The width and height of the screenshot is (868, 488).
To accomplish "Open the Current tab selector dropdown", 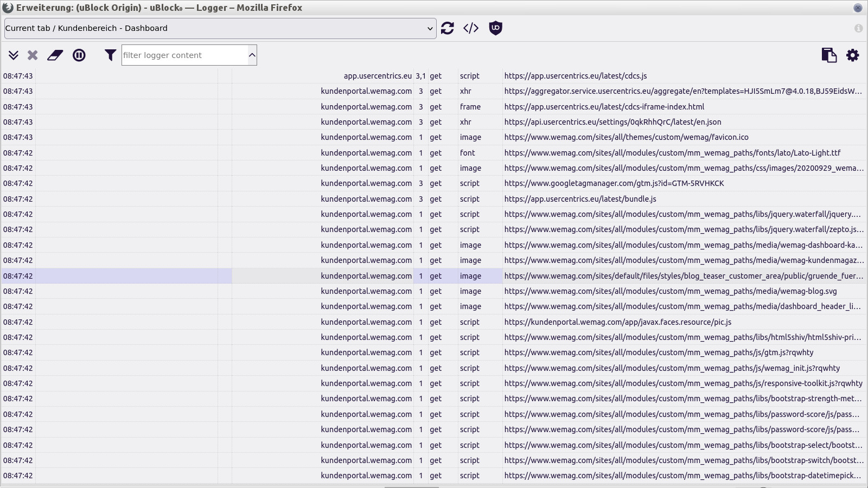I will (x=220, y=29).
